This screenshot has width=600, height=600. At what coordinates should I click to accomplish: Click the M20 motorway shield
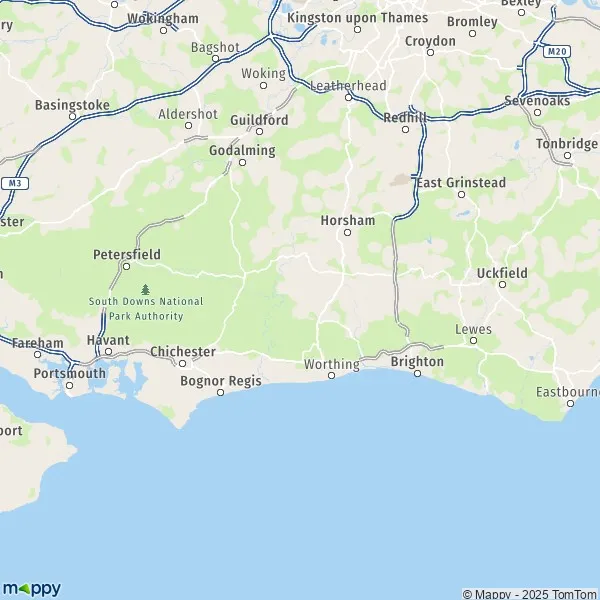(557, 51)
